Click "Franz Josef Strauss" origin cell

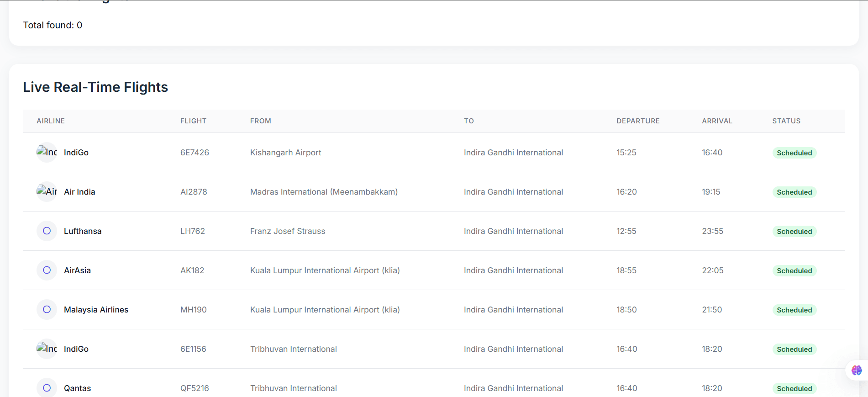point(288,231)
